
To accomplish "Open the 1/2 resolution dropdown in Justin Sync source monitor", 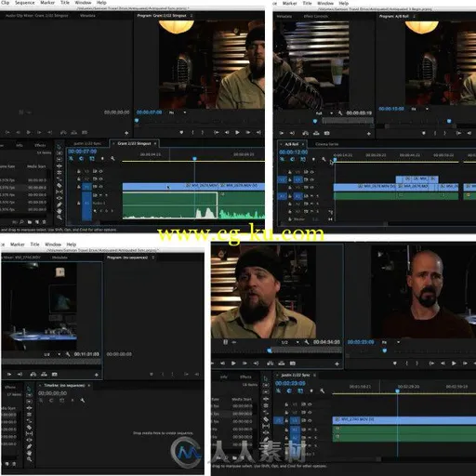I will click(290, 342).
